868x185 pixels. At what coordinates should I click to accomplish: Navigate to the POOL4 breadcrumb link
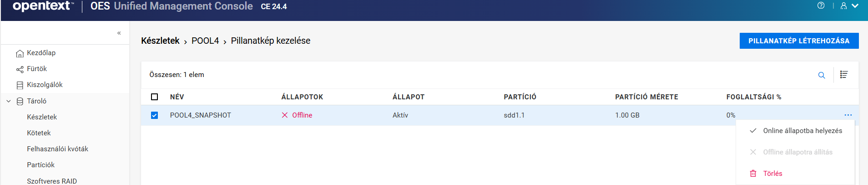click(x=205, y=41)
